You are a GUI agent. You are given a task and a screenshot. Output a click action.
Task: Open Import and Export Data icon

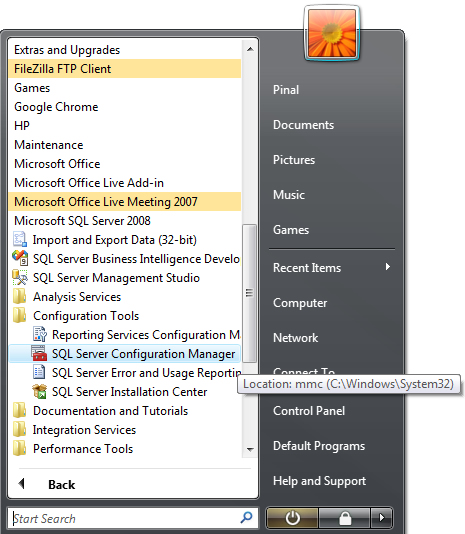pos(20,239)
